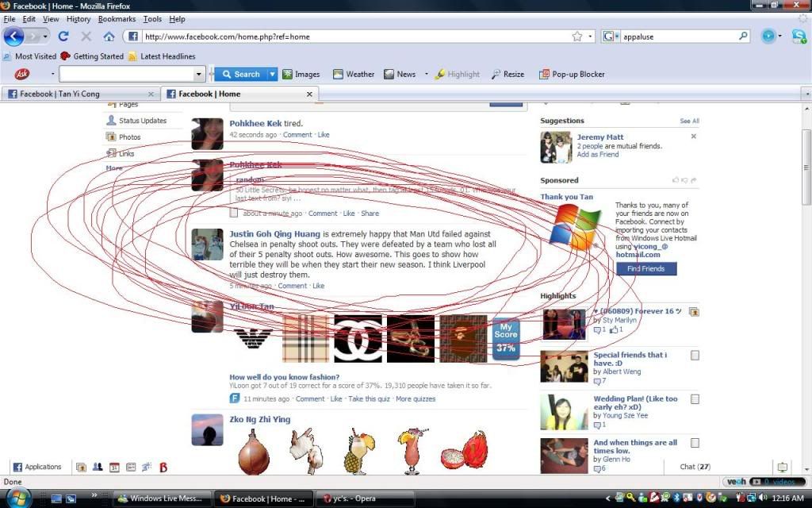Open the Chanel logo quiz thumbnail
The image size is (812, 508).
point(358,338)
